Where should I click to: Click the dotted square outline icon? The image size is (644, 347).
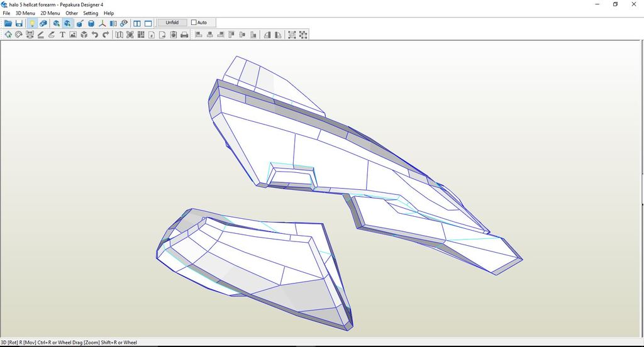pyautogui.click(x=303, y=35)
